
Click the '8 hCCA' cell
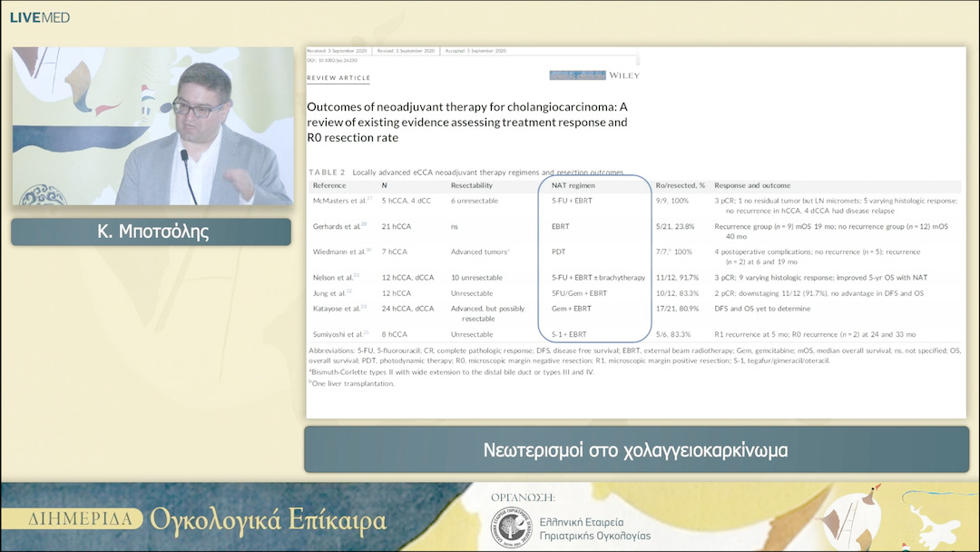tap(395, 334)
